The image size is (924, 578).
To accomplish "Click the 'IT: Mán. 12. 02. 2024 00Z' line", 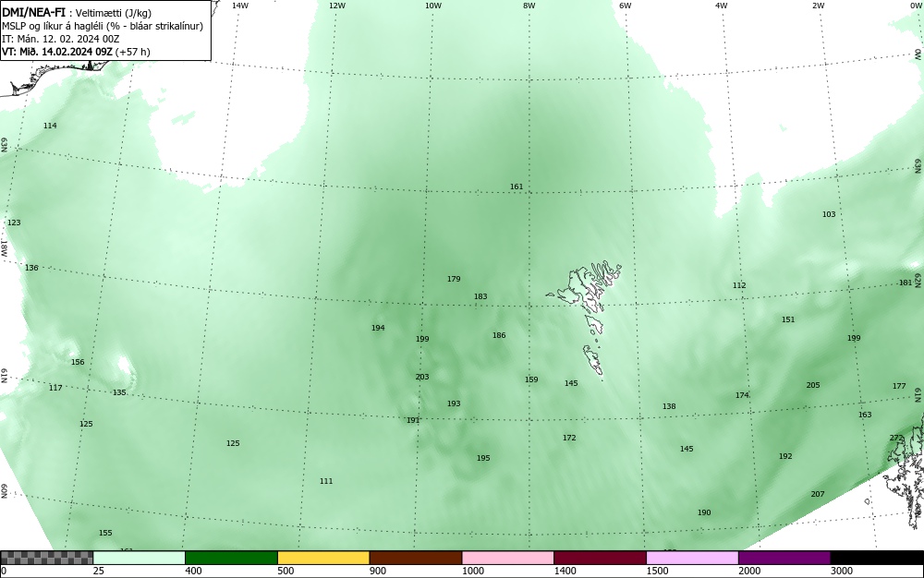I will tap(61, 39).
